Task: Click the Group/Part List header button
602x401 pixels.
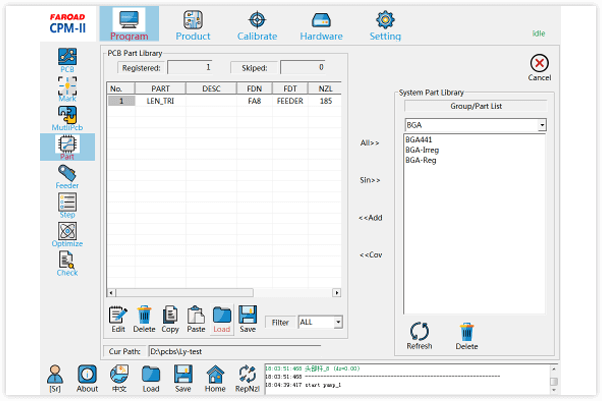Action: coord(476,106)
